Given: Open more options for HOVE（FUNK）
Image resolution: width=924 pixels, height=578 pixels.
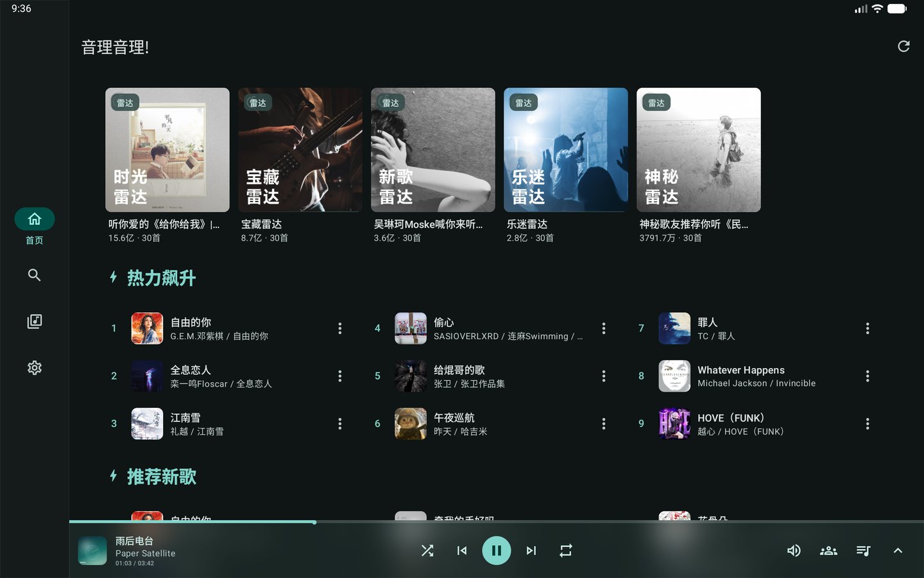Looking at the screenshot, I should 868,423.
